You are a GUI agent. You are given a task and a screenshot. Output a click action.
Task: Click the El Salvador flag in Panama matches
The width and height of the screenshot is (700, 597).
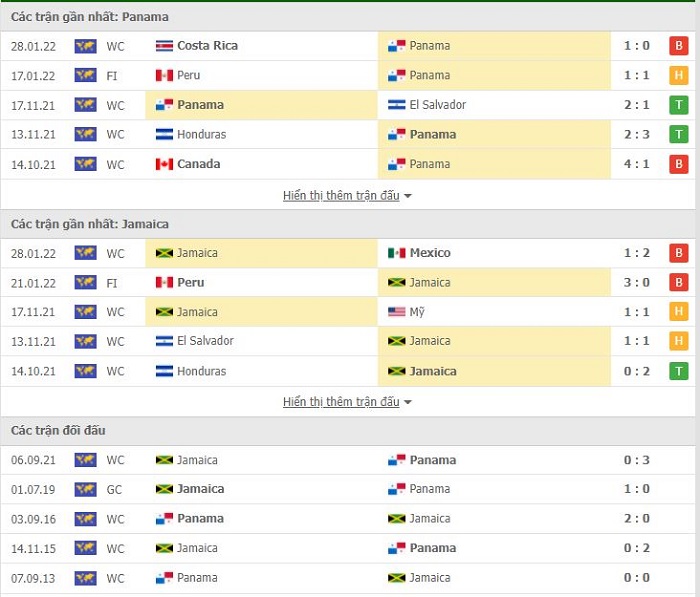396,105
